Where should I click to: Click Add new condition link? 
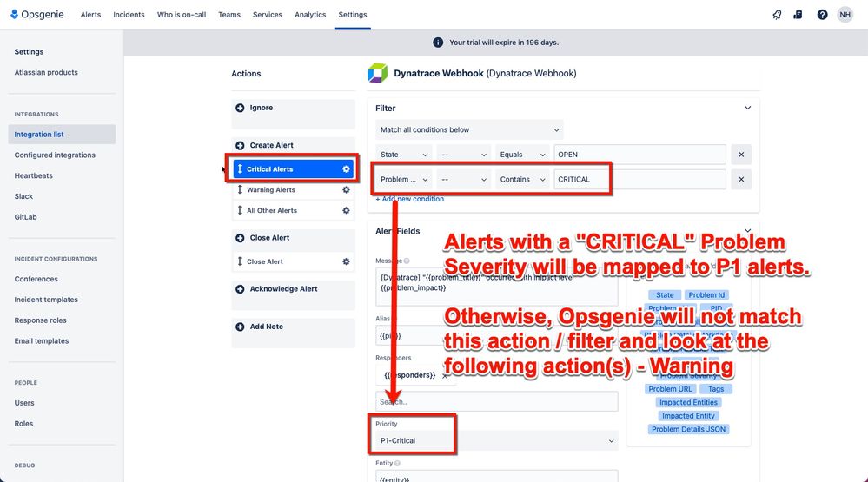tap(409, 199)
